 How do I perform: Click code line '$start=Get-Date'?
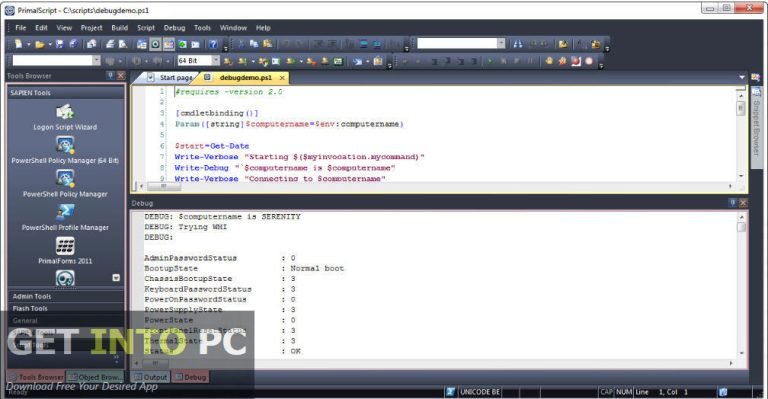click(x=212, y=146)
